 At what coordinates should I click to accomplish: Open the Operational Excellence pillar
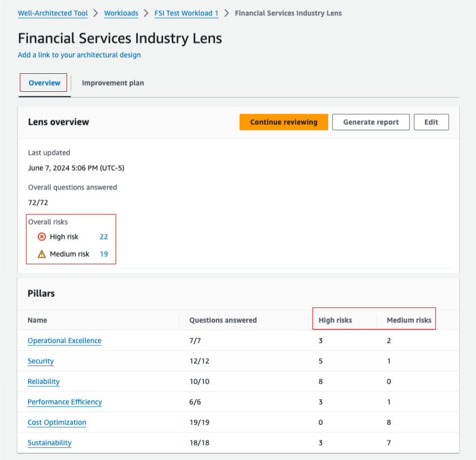(64, 340)
